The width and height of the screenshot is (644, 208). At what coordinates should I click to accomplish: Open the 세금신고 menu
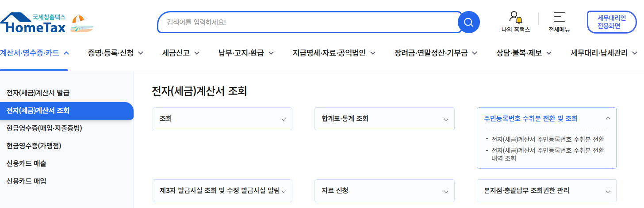point(180,53)
